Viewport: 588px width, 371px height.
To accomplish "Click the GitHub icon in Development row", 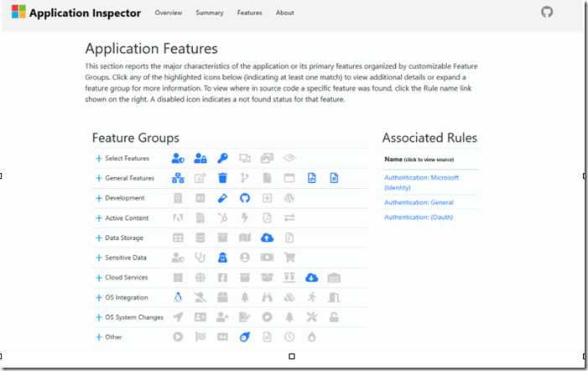I will (x=244, y=198).
